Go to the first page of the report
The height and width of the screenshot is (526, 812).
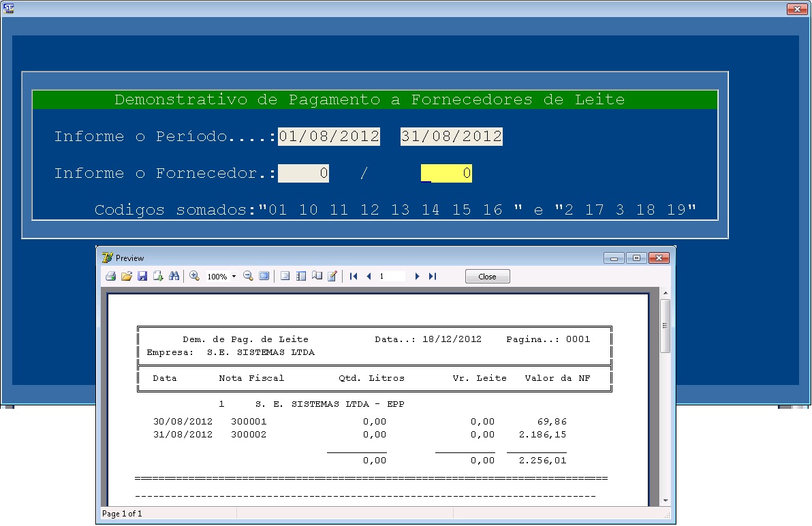[354, 277]
